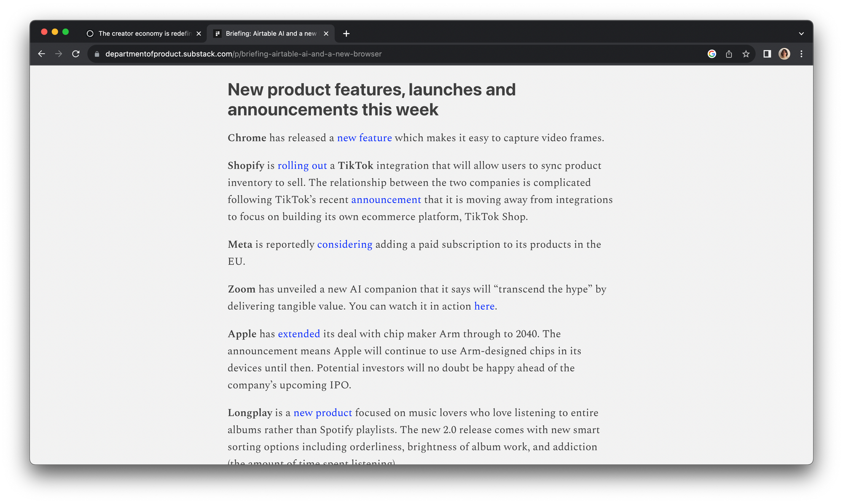The width and height of the screenshot is (843, 504).
Task: Close the creator economy tab
Action: tap(199, 34)
